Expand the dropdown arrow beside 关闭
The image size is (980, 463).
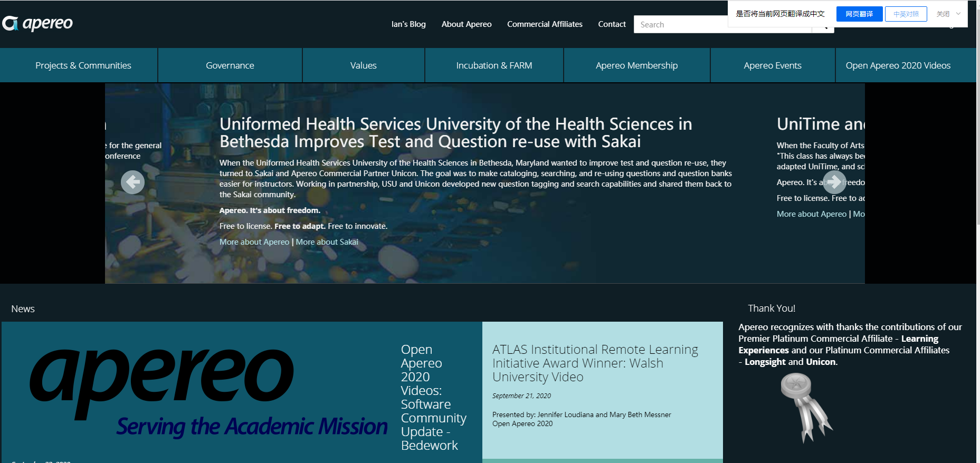click(958, 14)
